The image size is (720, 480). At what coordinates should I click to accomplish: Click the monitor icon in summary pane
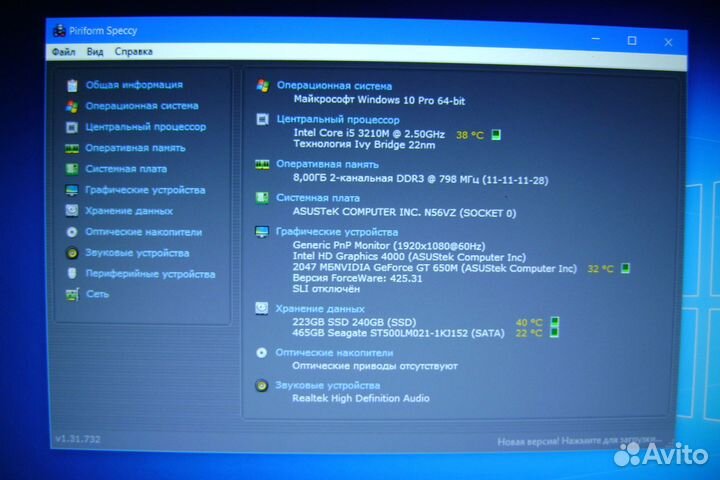[x=262, y=232]
